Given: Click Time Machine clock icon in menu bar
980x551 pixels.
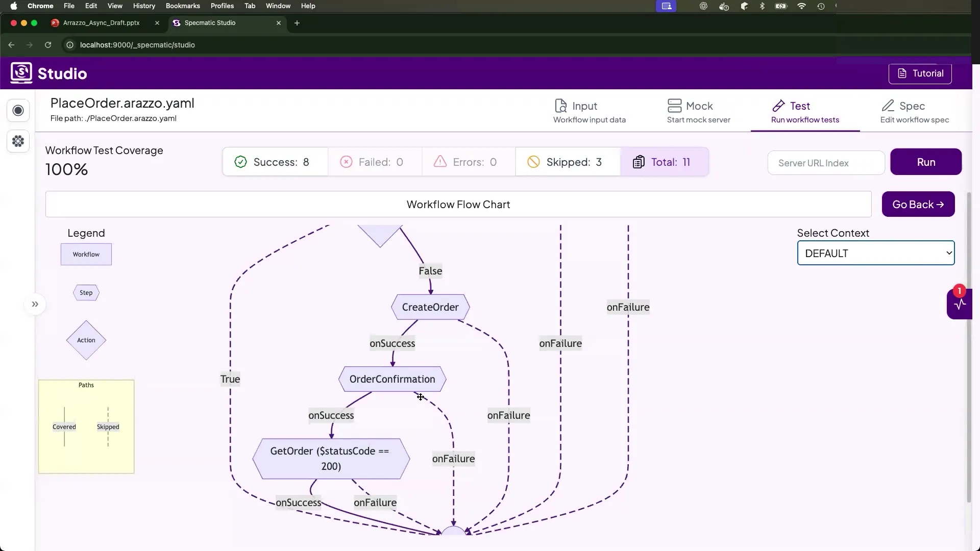Looking at the screenshot, I should coord(821,6).
